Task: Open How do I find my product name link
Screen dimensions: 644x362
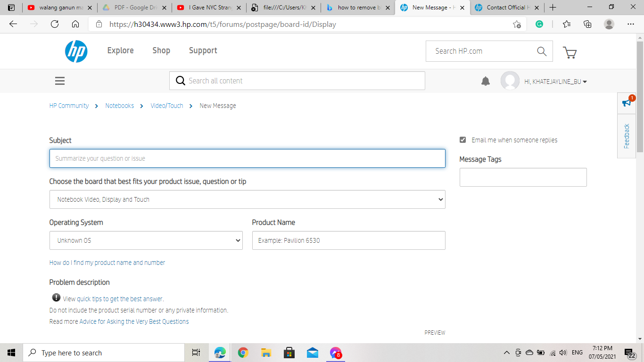Action: 107,263
